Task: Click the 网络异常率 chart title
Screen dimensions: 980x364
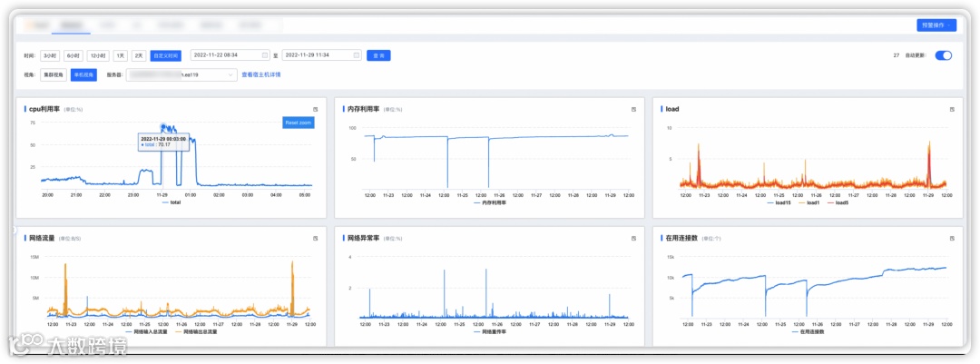Action: (x=363, y=239)
